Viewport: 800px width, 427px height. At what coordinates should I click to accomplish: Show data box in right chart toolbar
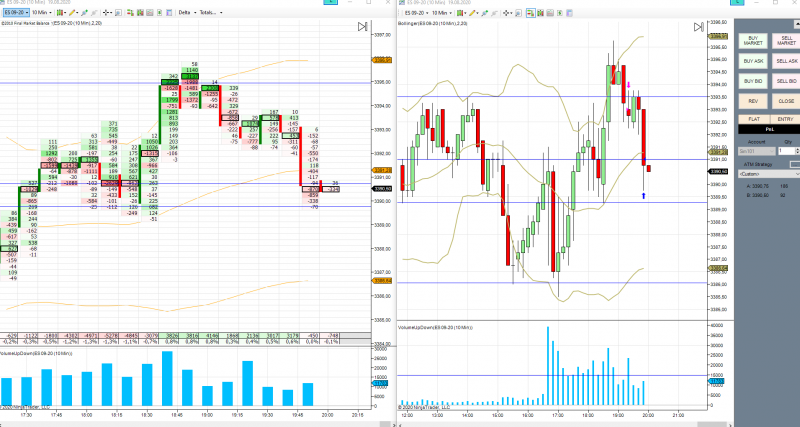pyautogui.click(x=518, y=13)
